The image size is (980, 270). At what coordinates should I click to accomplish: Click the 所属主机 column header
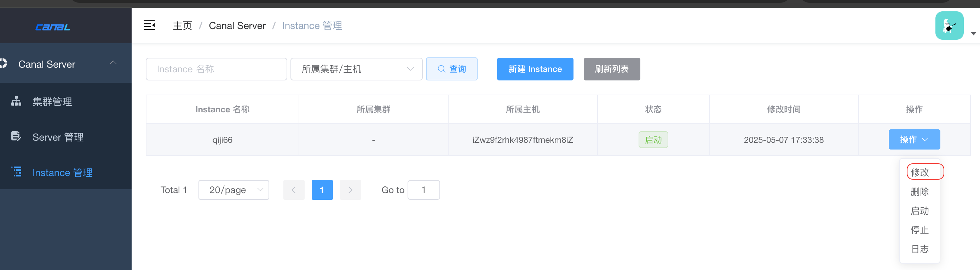[x=523, y=109]
